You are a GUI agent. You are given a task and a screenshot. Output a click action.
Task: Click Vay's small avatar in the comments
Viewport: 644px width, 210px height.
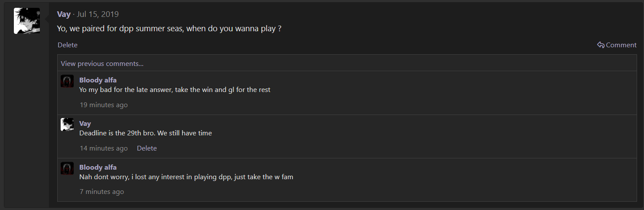(x=67, y=125)
